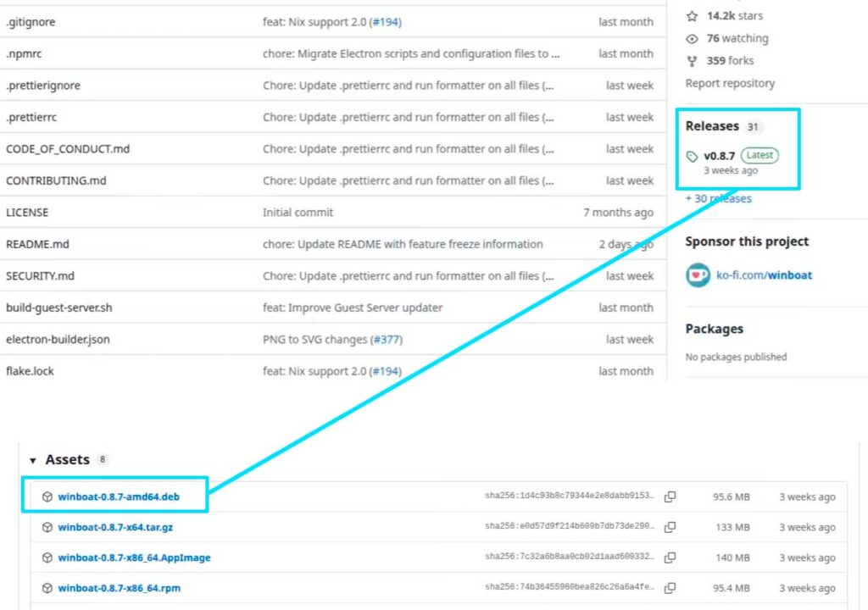
Task: Collapse the Assets section triangle
Action: pyautogui.click(x=33, y=461)
